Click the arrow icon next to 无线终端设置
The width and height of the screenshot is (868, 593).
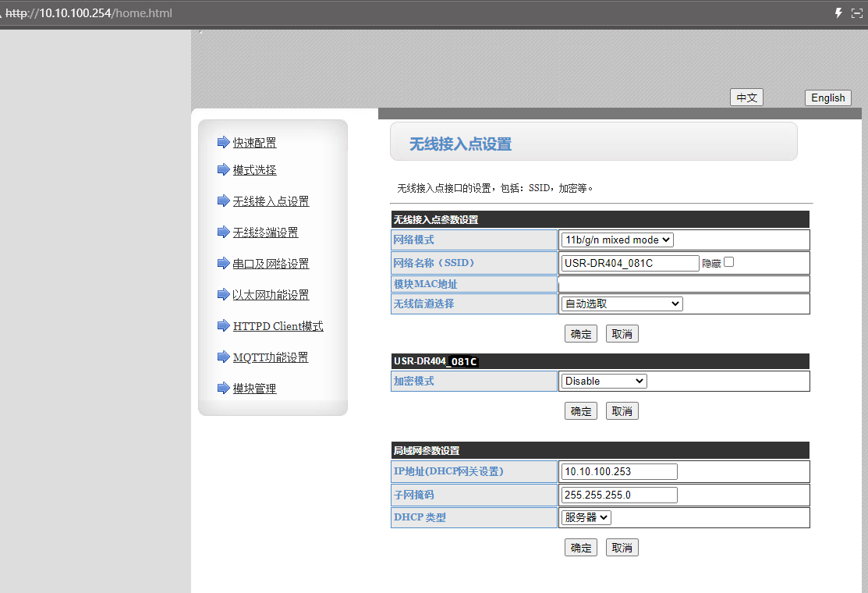pyautogui.click(x=223, y=232)
